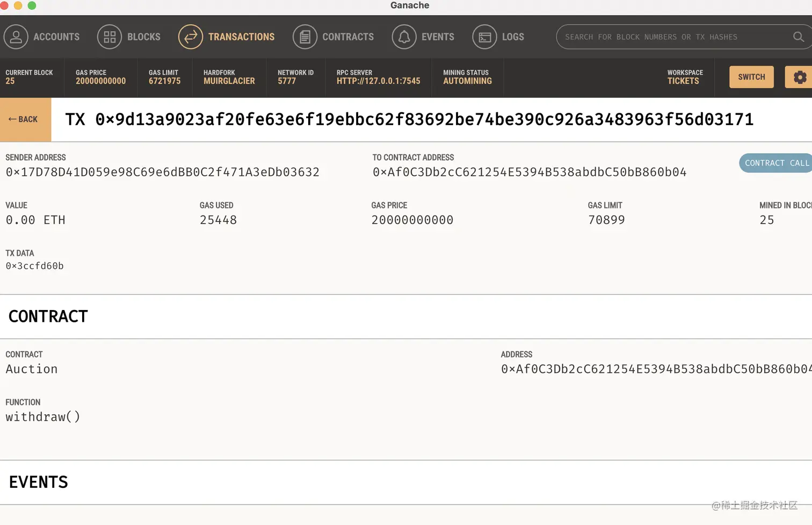
Task: Click the gas used value 25448
Action: (218, 220)
